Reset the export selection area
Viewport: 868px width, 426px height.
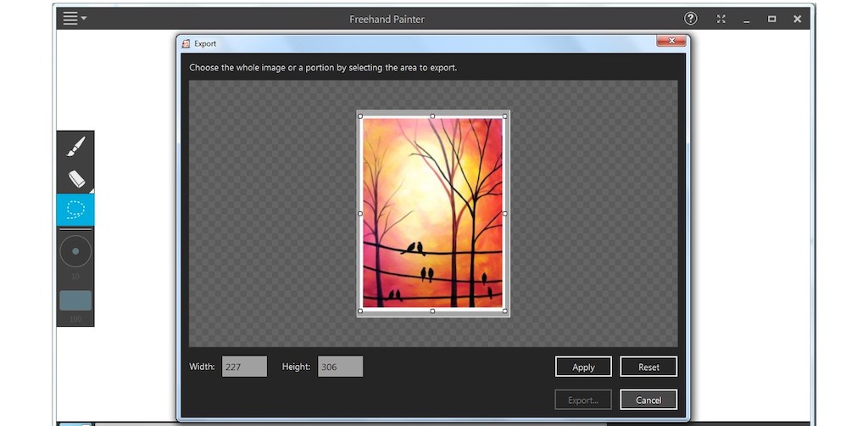tap(648, 367)
